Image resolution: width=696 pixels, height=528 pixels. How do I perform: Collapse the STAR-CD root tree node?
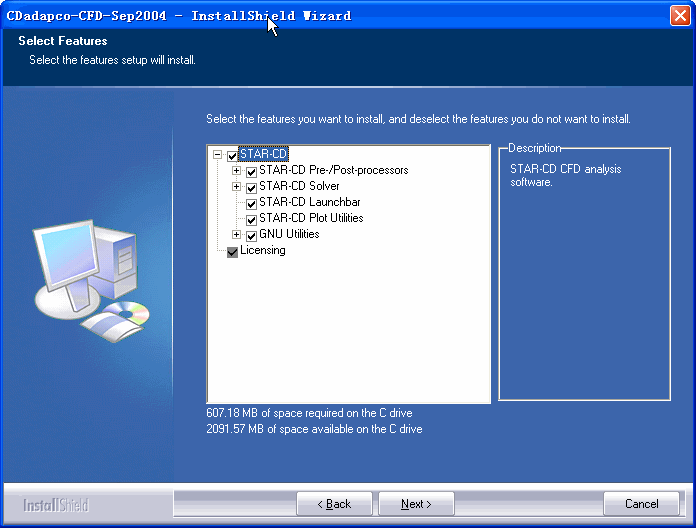[x=218, y=155]
